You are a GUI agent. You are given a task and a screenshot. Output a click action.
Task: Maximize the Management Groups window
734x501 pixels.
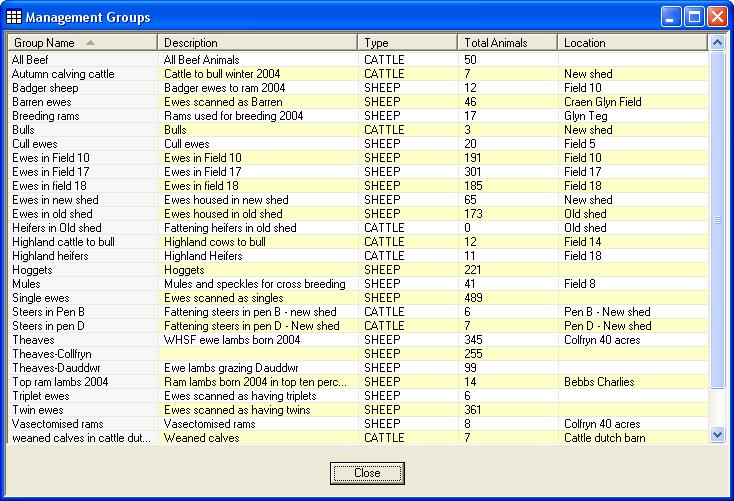(694, 17)
